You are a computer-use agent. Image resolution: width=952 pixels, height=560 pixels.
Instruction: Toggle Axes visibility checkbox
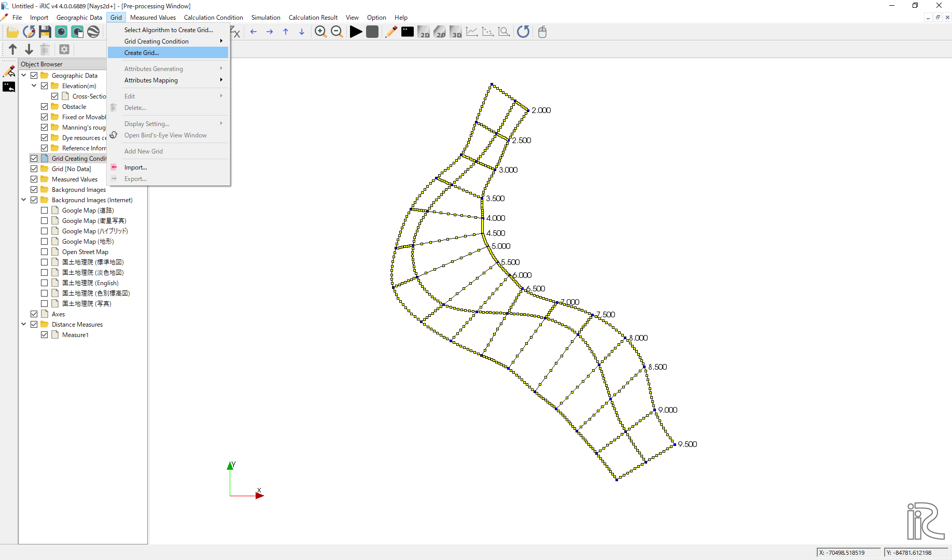[34, 314]
